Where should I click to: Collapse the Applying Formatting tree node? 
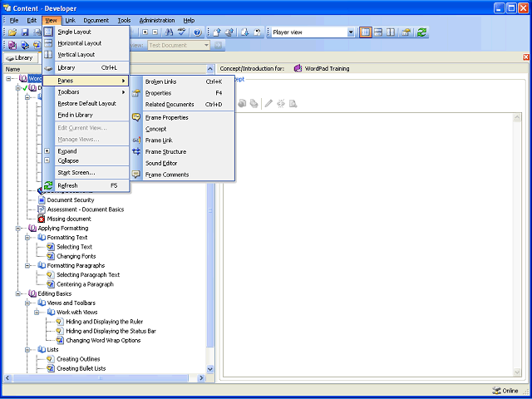[18, 228]
